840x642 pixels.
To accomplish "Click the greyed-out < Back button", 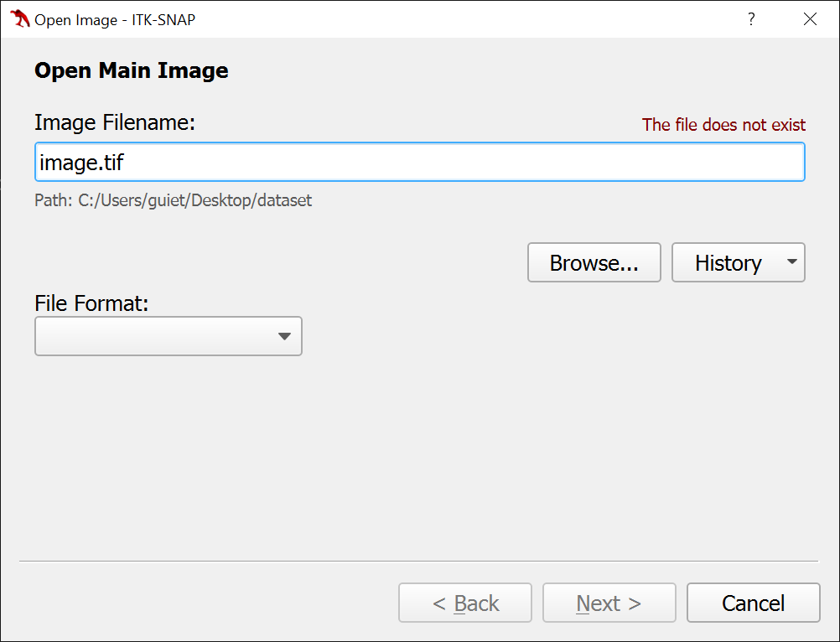I will tap(465, 603).
